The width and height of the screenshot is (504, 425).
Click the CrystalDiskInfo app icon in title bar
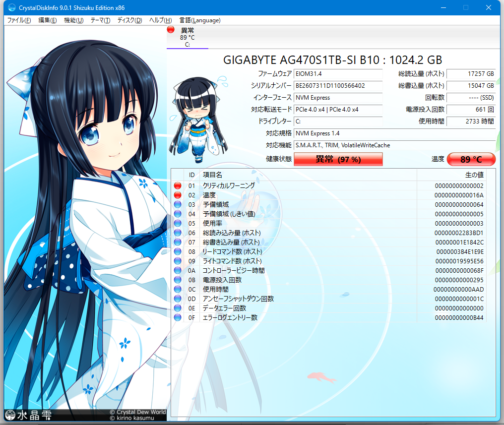click(x=12, y=7)
